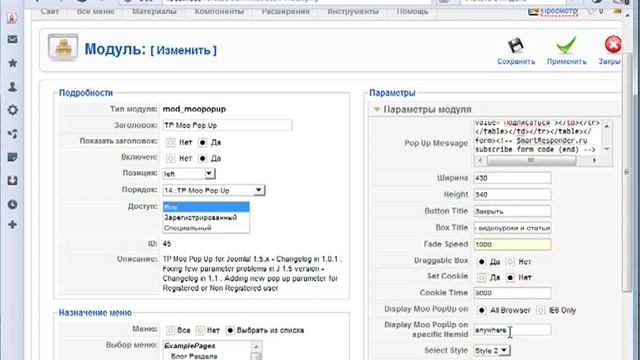Click the Height field with 340
640x360 pixels.
coord(512,195)
